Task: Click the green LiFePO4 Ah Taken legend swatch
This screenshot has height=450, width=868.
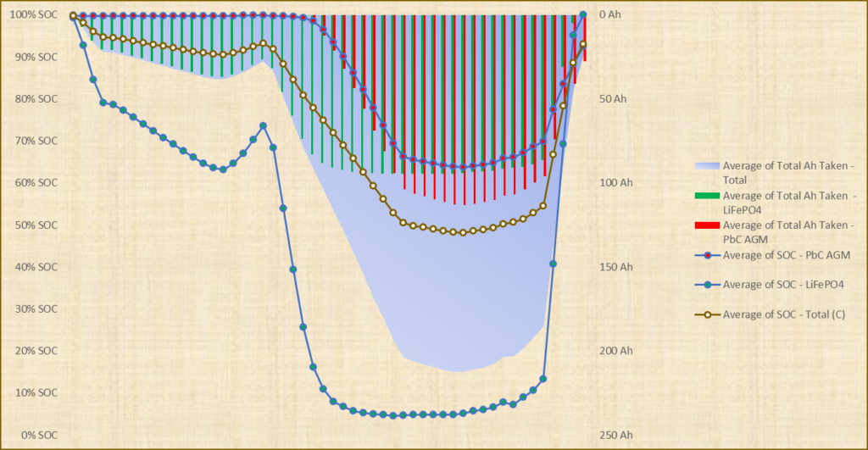Action: [706, 196]
